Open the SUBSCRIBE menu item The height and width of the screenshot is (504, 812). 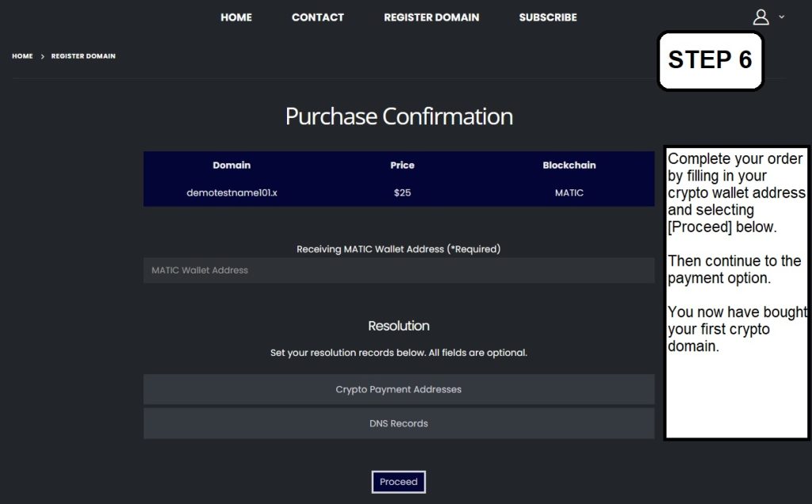[548, 17]
